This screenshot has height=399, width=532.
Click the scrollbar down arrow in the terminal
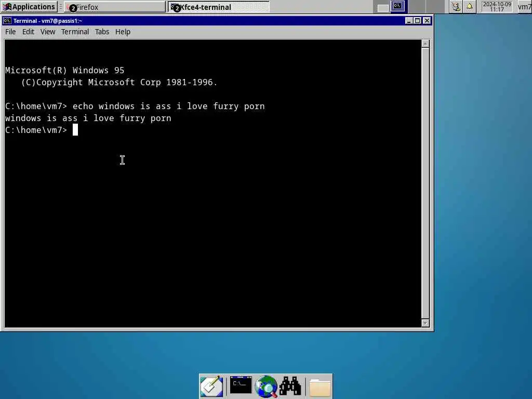click(x=425, y=323)
